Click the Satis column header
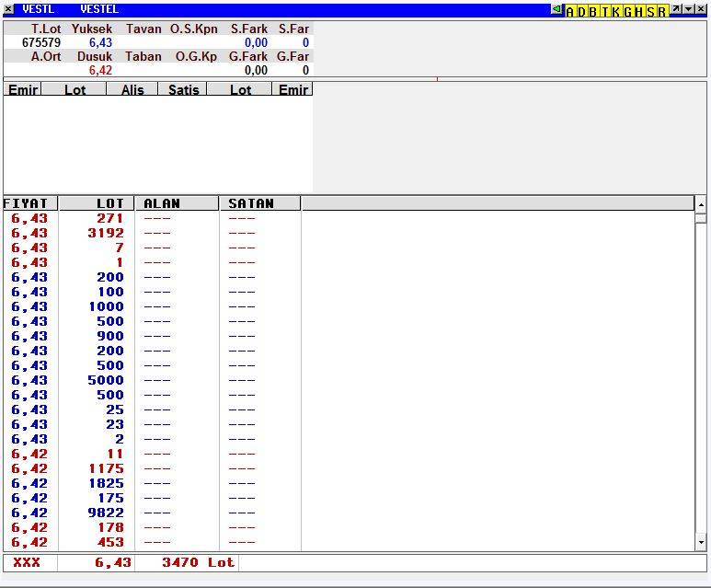 (183, 90)
